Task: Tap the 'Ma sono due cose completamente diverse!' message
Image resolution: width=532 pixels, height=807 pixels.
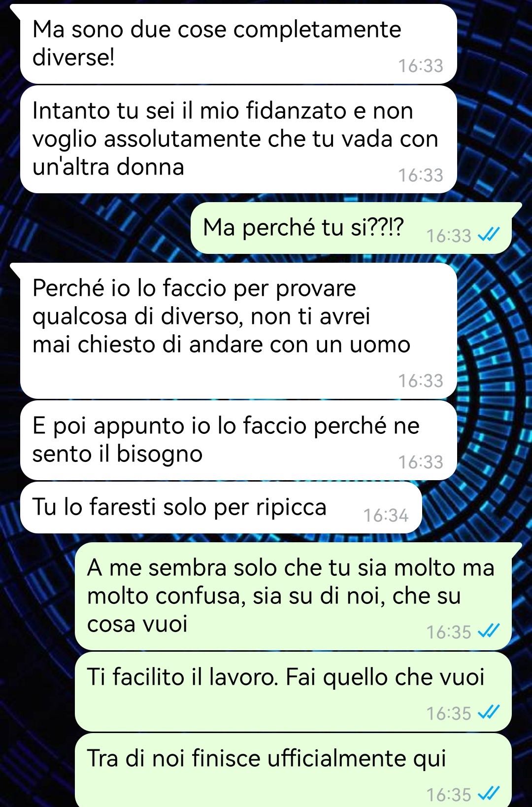Action: point(238,44)
